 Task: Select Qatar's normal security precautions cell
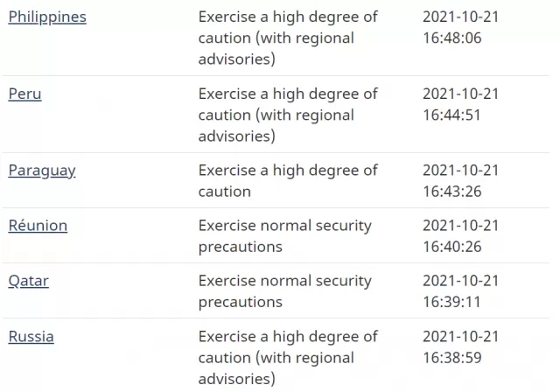click(x=285, y=291)
